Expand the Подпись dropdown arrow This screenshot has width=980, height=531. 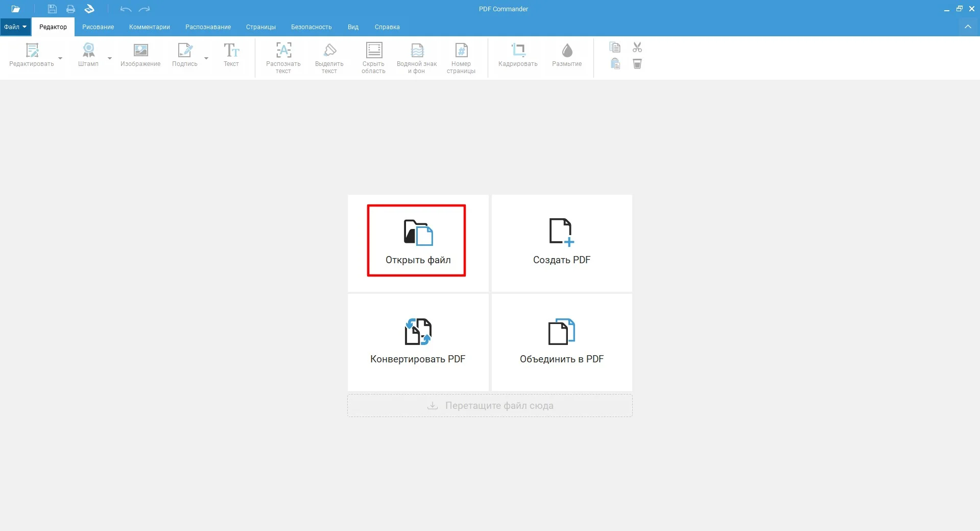coord(206,58)
